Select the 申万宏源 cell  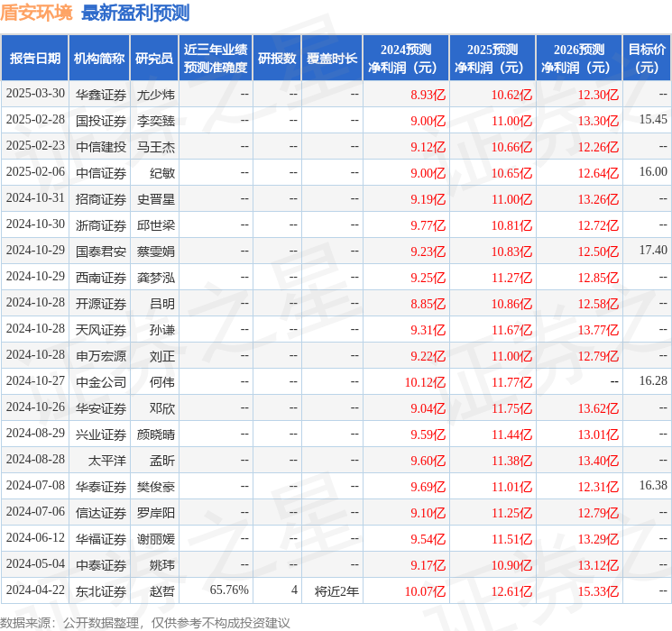101,355
